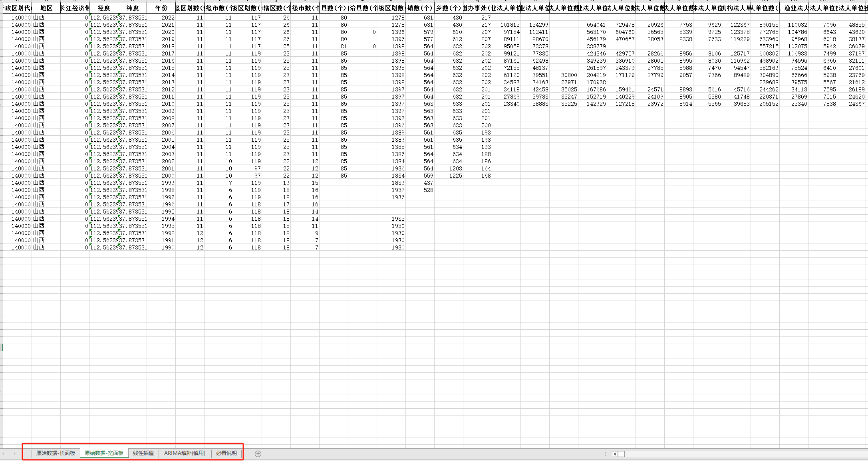Select the 经度 header cell

click(103, 8)
